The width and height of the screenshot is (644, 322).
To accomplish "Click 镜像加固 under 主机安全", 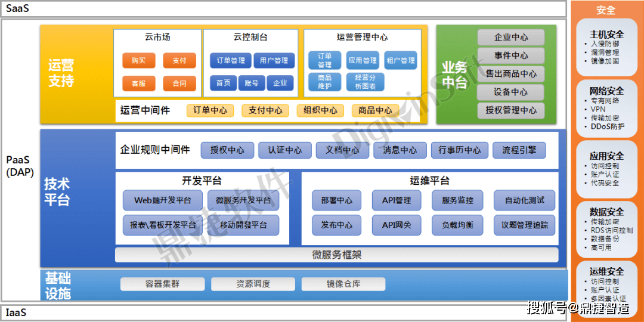I will (x=604, y=61).
